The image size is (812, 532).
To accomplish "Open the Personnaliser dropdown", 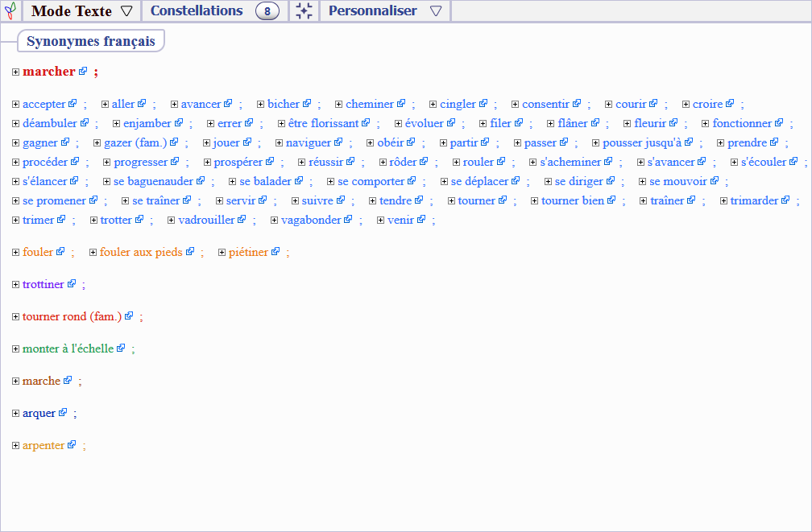I will [x=385, y=11].
